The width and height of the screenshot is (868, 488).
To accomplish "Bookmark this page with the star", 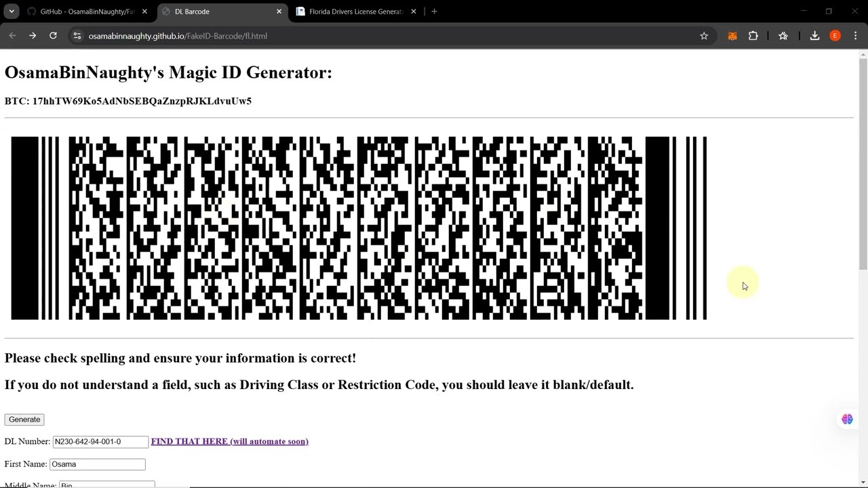I will coord(704,36).
